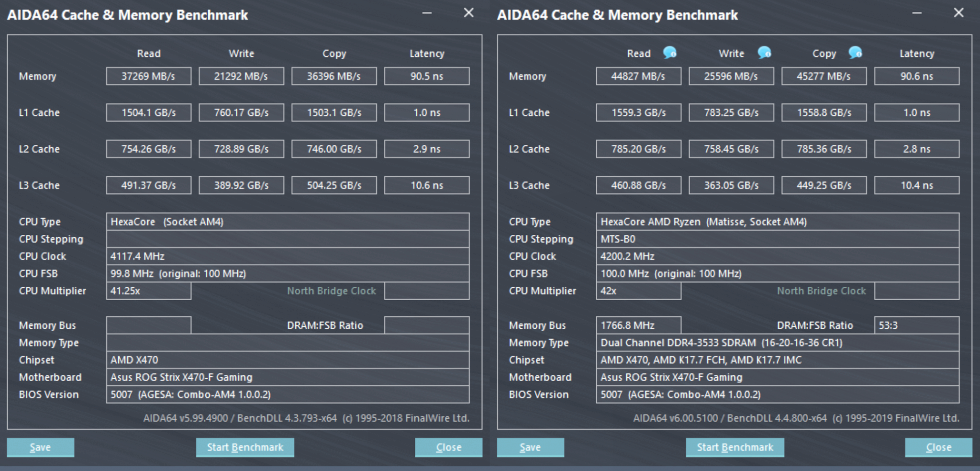Click the 4200.2 MHz CPU clock field
Image resolution: width=980 pixels, height=471 pixels.
(x=778, y=256)
